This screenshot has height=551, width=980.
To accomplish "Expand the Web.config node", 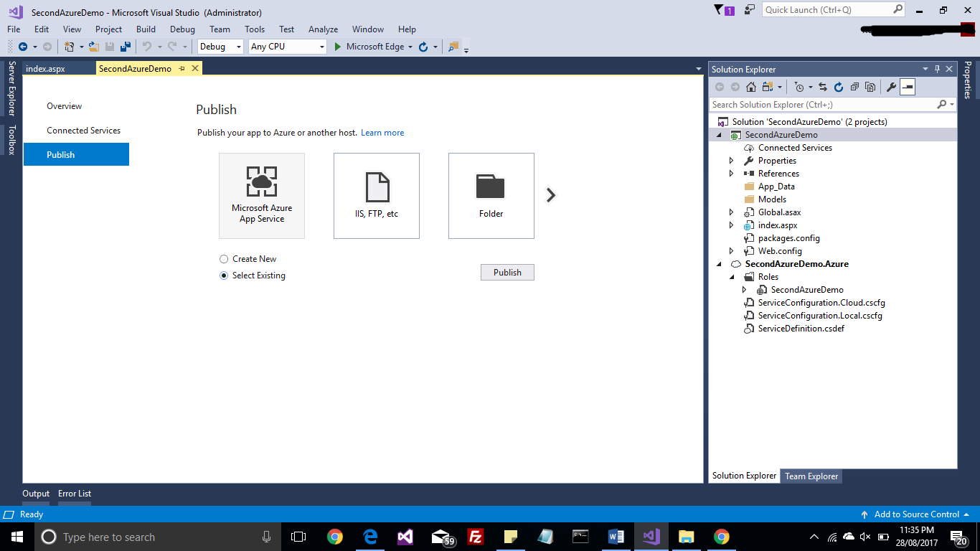I will (x=731, y=251).
